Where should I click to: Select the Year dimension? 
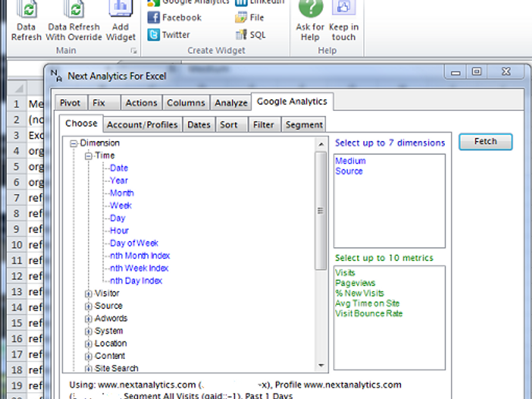[x=119, y=181]
